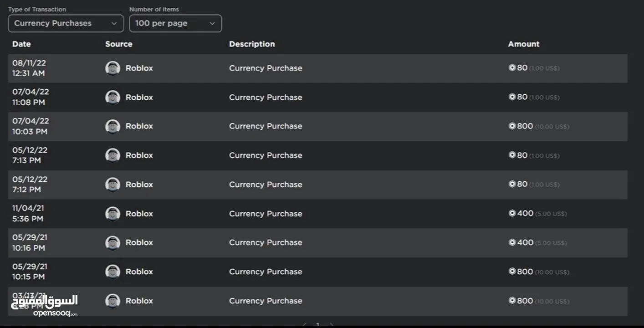The height and width of the screenshot is (328, 644).
Task: Click the Robux icon in the 05/12/22 7:13 PM row
Action: pos(512,155)
